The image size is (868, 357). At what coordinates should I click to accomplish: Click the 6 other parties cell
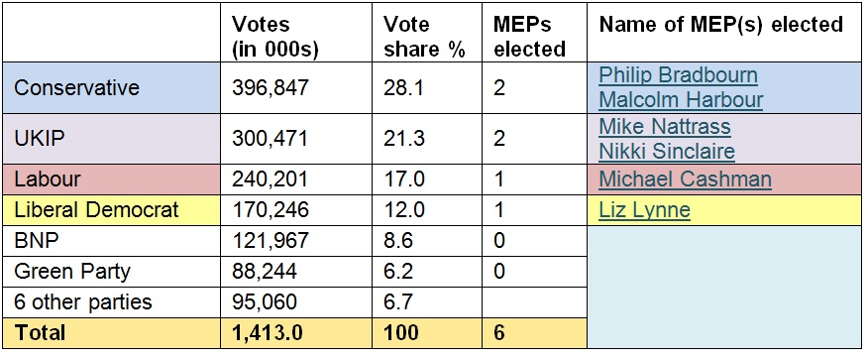(x=111, y=302)
